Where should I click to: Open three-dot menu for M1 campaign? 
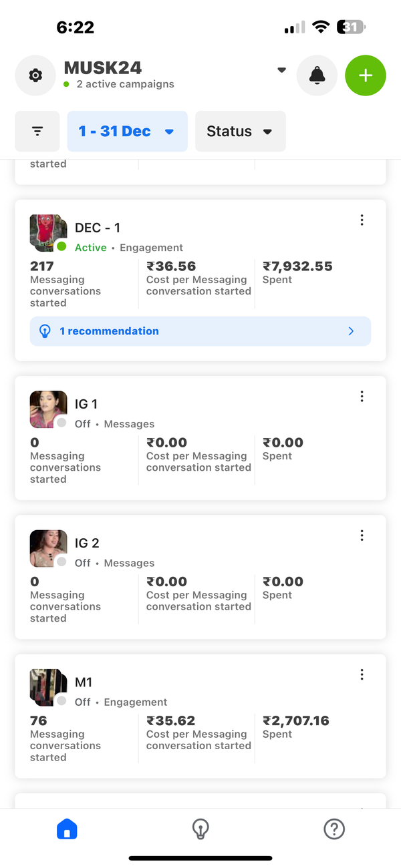coord(362,674)
